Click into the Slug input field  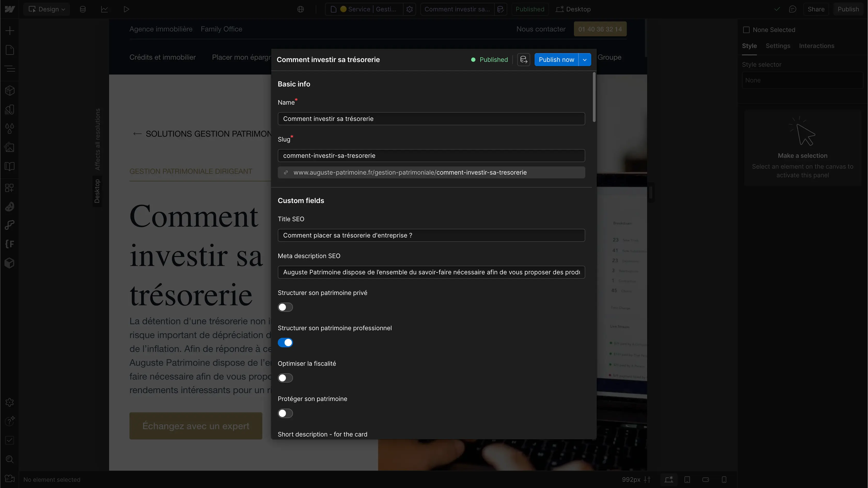[x=431, y=156]
